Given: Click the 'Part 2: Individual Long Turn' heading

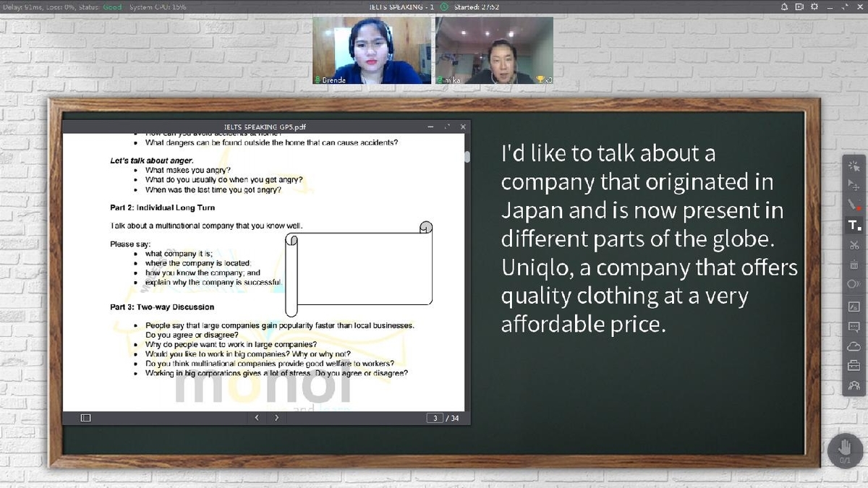Looking at the screenshot, I should [163, 207].
